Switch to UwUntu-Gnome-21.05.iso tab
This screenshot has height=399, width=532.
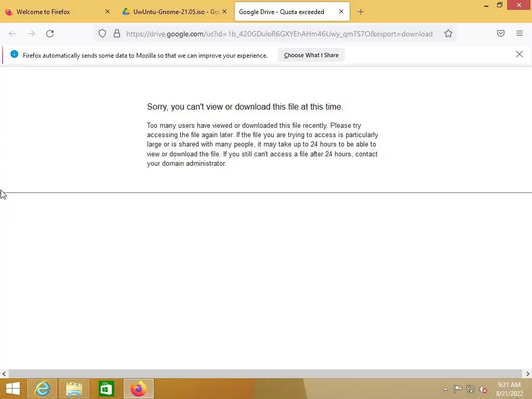176,12
